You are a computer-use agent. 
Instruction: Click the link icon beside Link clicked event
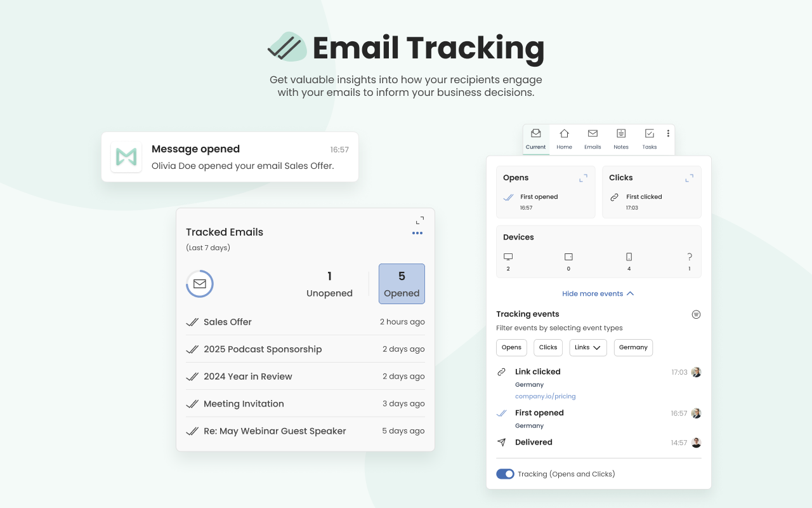[x=502, y=371]
